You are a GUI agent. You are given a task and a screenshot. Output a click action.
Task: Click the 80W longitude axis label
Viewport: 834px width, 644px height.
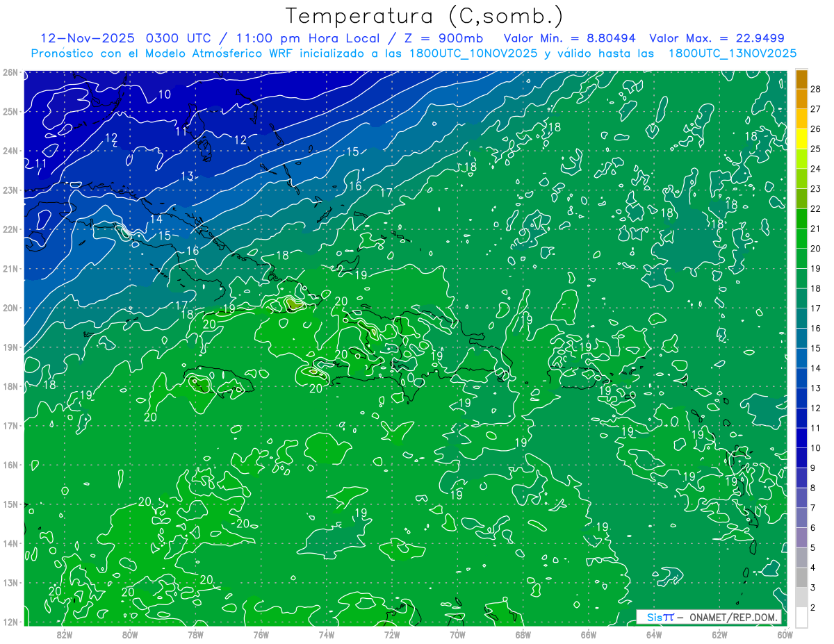[130, 634]
